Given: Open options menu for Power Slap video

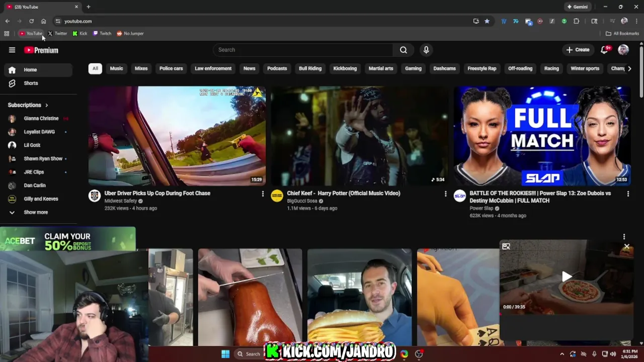Looking at the screenshot, I should click(x=628, y=194).
